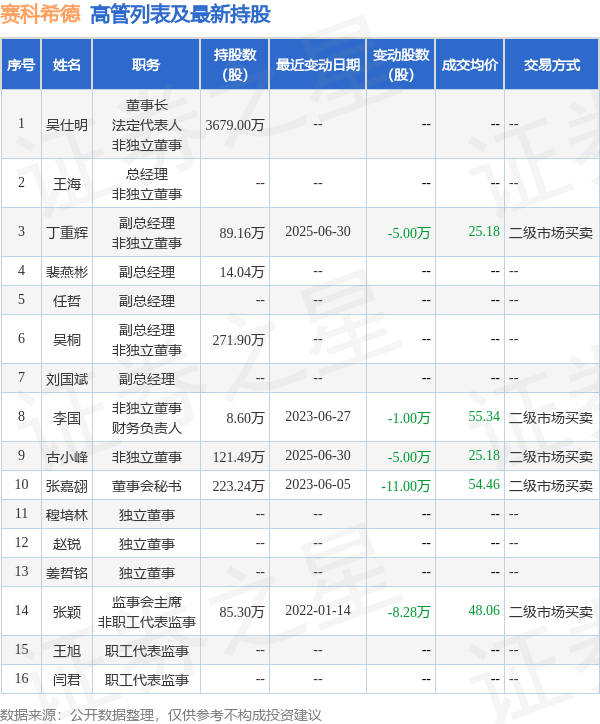
Task: Click 总经理 position of 王海
Action: pos(146,174)
